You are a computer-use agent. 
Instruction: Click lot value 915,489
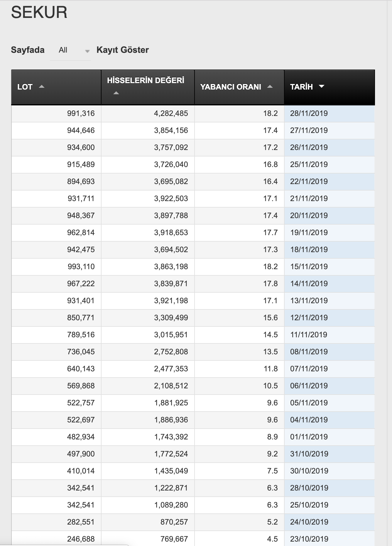81,165
